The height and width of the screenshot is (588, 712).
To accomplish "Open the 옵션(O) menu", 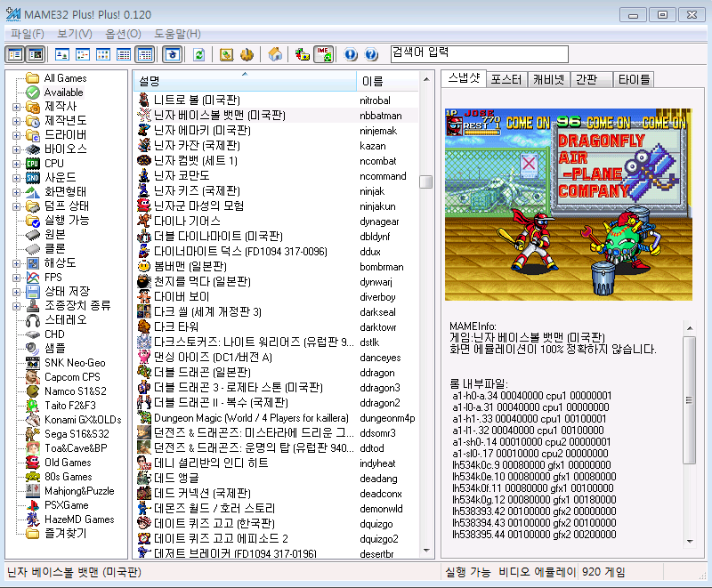I will coord(123,34).
